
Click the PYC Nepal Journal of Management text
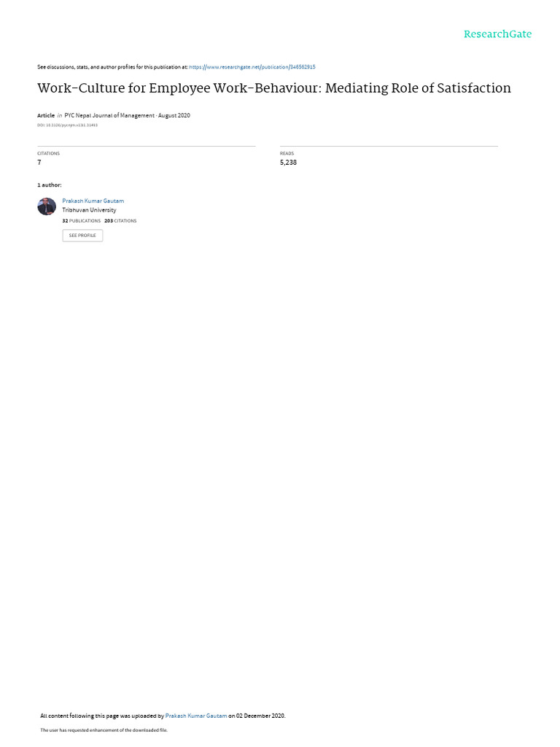109,115
